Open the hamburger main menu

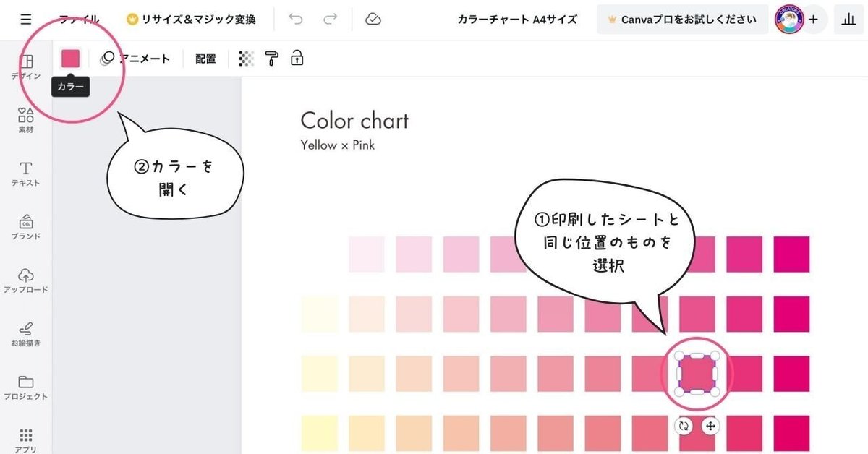pyautogui.click(x=26, y=20)
